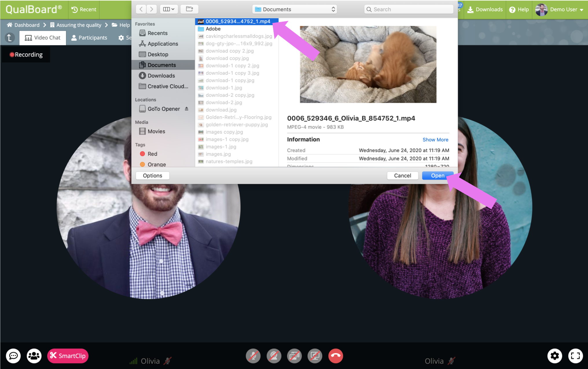Click the SmartClip scissors button
Image resolution: width=588 pixels, height=369 pixels.
pyautogui.click(x=68, y=356)
